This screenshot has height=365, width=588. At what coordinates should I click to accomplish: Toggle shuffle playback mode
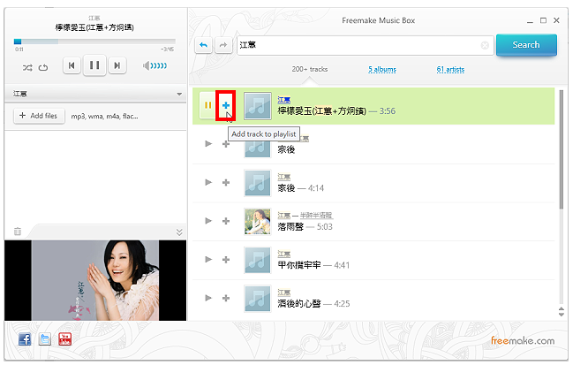point(27,68)
